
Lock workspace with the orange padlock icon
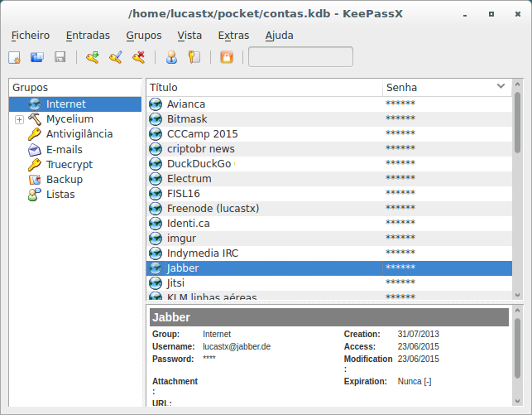click(x=227, y=57)
